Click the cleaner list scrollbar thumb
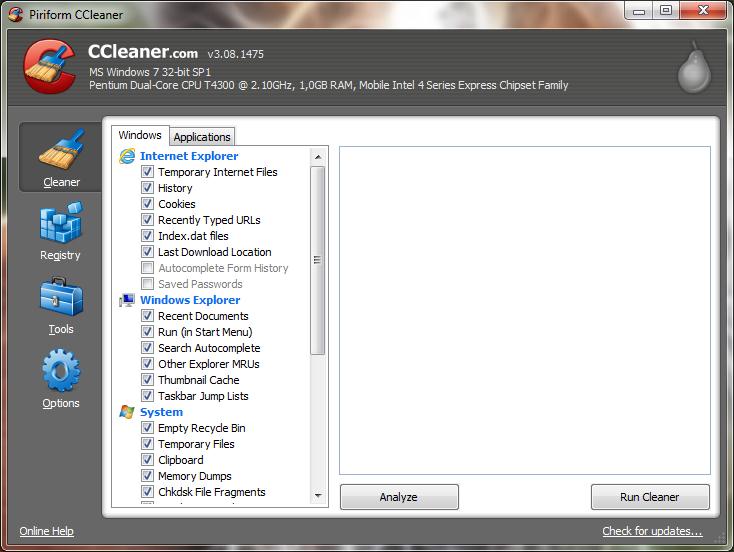 318,260
